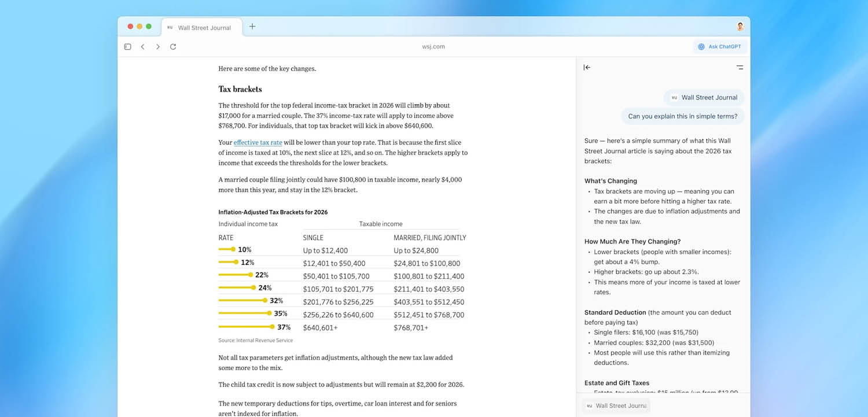This screenshot has height=417, width=868.
Task: Click the Wall Street Journal label above the chat
Action: point(708,97)
